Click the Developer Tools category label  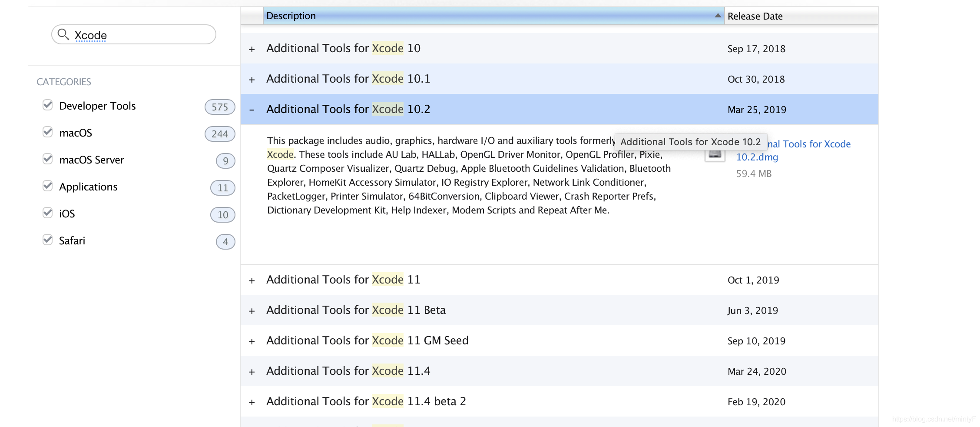[97, 106]
